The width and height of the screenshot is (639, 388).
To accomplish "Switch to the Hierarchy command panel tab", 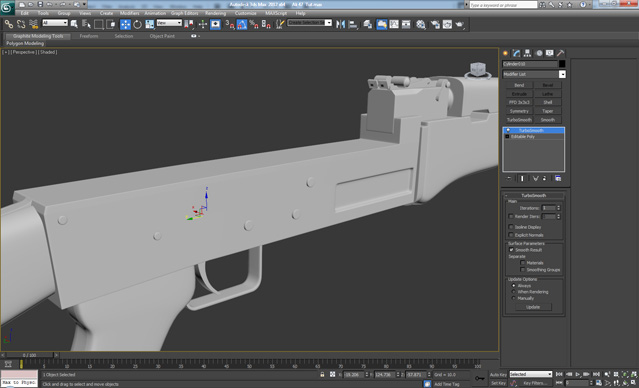I will 527,53.
